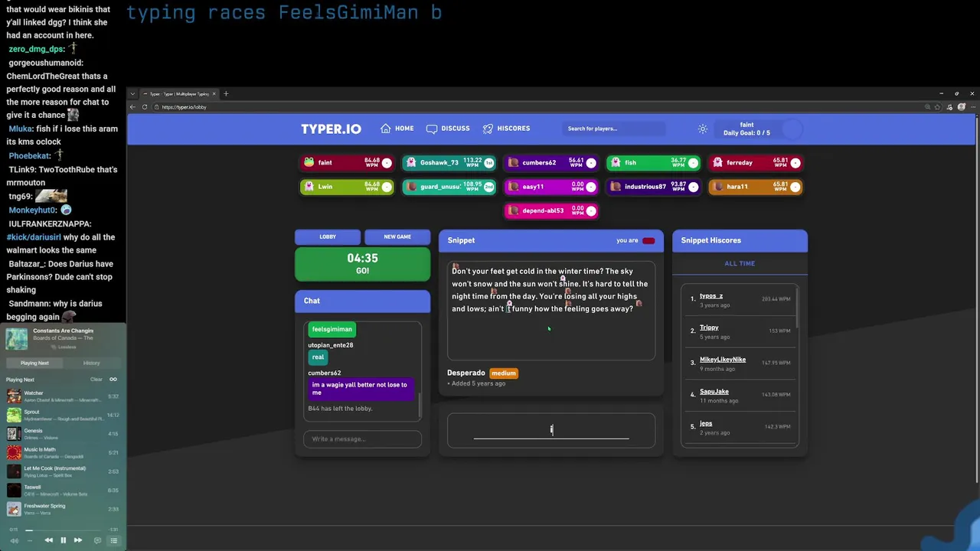Click the TYPER.IO logo
This screenshot has height=551, width=980.
click(x=331, y=129)
